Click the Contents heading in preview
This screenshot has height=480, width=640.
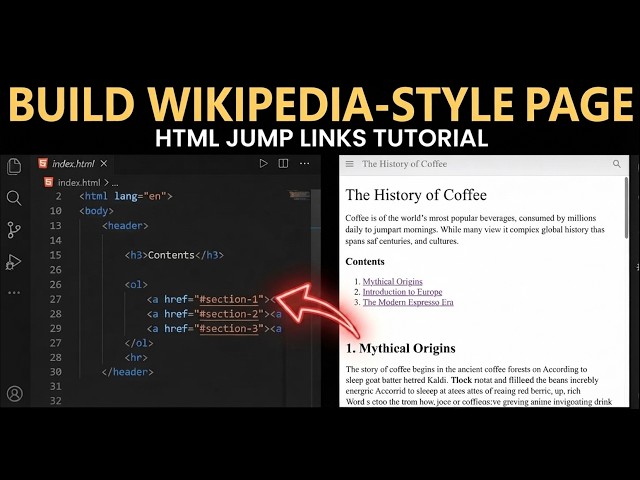[x=365, y=262]
